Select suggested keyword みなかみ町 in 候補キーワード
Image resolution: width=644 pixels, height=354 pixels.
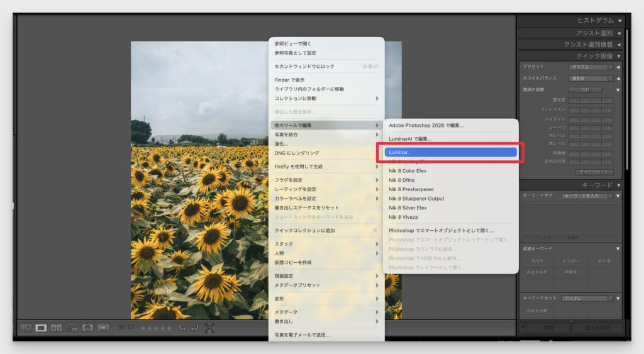[x=537, y=272]
